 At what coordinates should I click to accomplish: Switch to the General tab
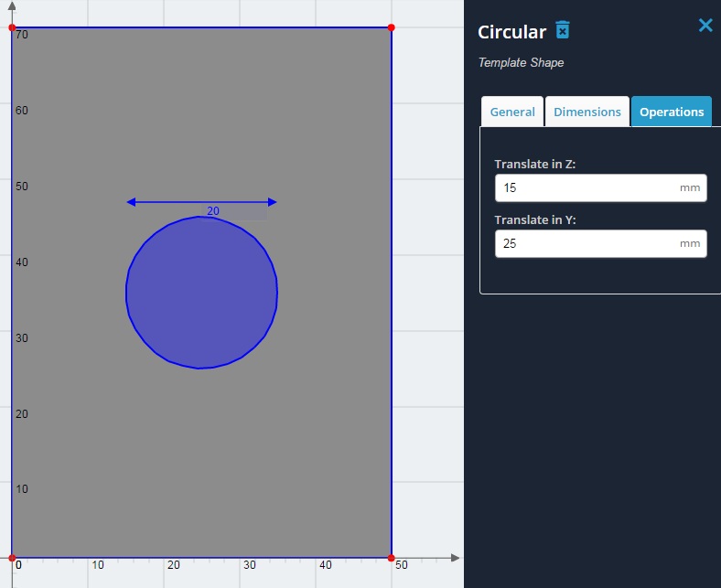[512, 112]
